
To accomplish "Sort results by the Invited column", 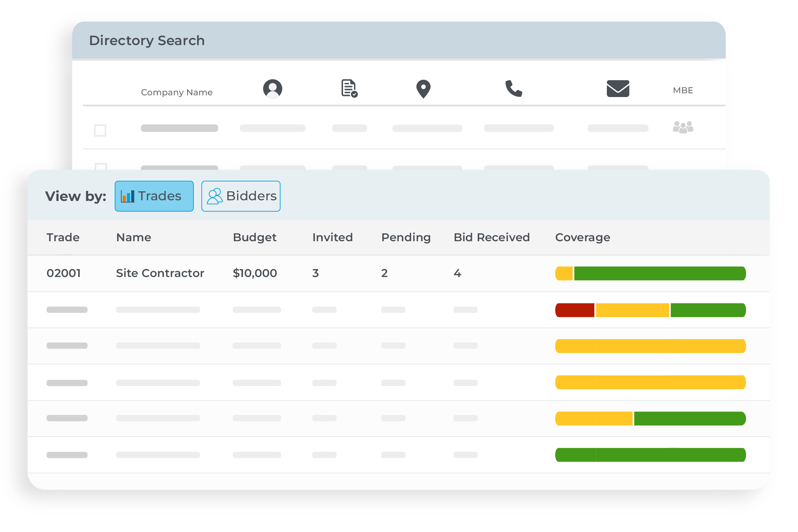I will 332,237.
